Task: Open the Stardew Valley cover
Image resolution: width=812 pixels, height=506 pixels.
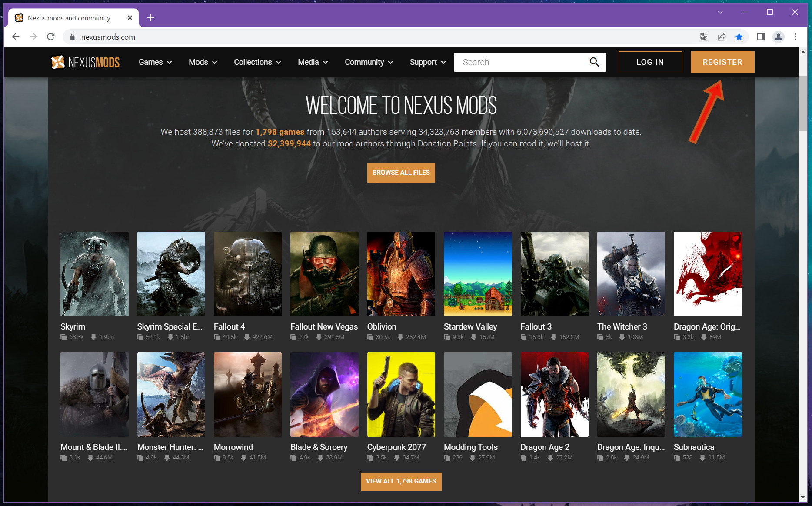Action: [x=478, y=274]
